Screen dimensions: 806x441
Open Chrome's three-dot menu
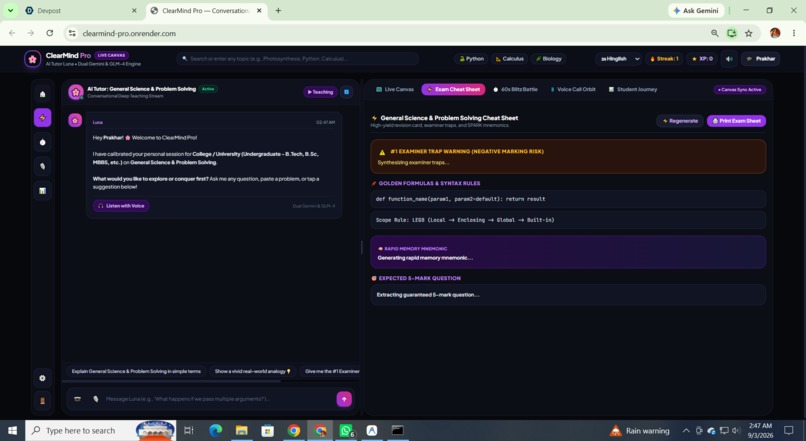[794, 33]
